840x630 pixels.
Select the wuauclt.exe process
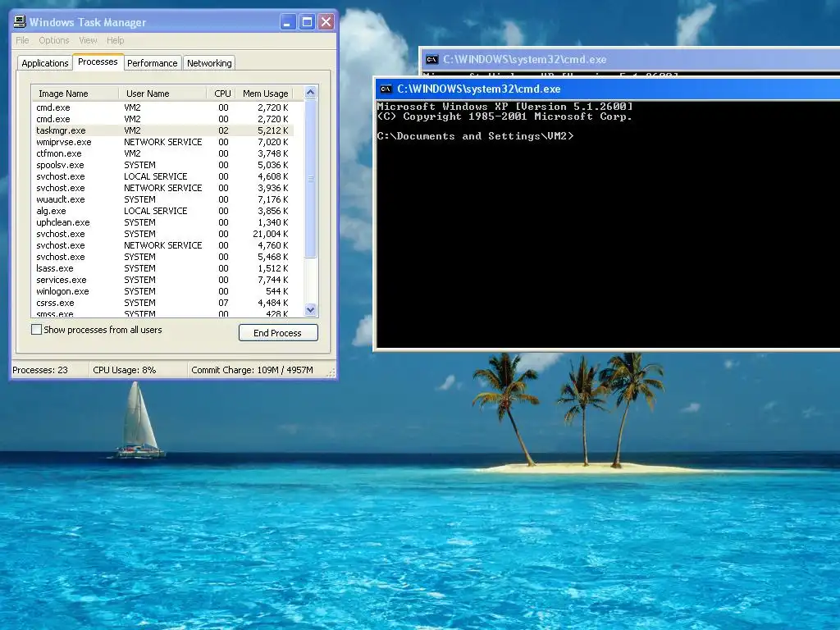[163, 199]
